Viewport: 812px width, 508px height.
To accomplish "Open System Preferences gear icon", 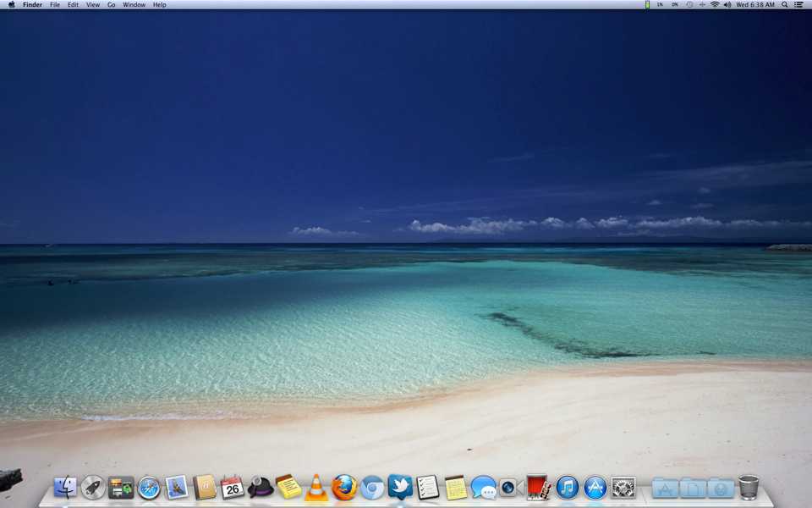I will [623, 488].
